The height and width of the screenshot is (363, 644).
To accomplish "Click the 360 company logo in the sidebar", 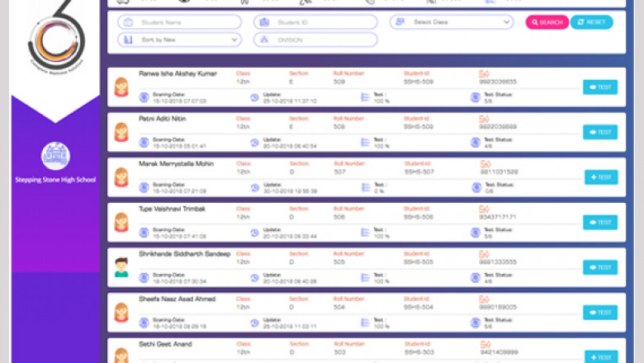I will (x=57, y=37).
